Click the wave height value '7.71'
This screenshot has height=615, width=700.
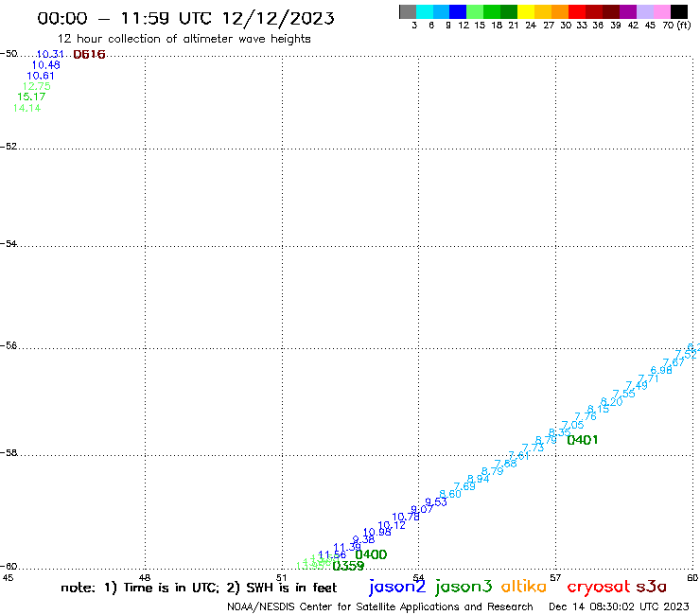pos(648,378)
